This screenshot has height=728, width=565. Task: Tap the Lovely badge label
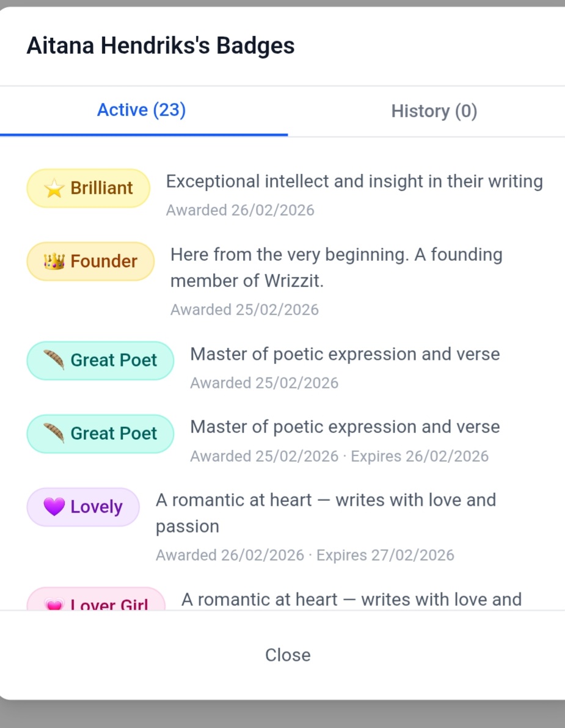tap(97, 507)
